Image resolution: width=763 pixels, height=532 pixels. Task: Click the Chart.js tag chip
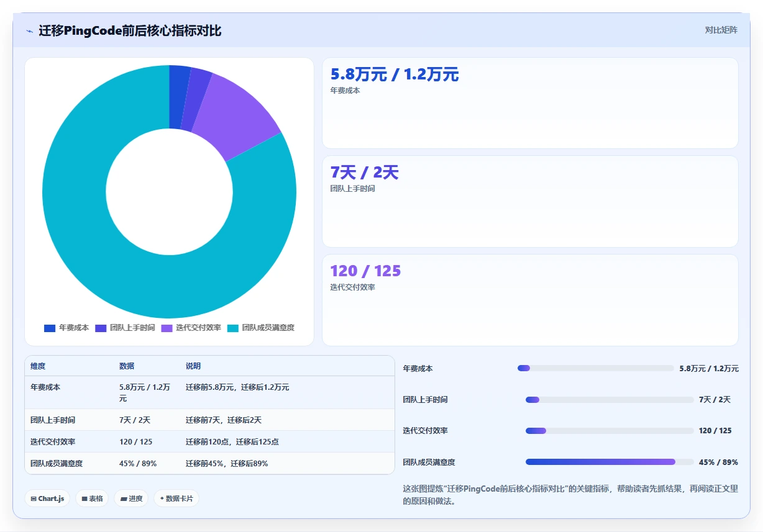coord(47,498)
